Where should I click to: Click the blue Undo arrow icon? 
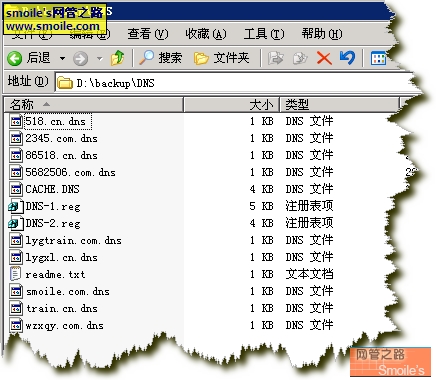point(347,58)
